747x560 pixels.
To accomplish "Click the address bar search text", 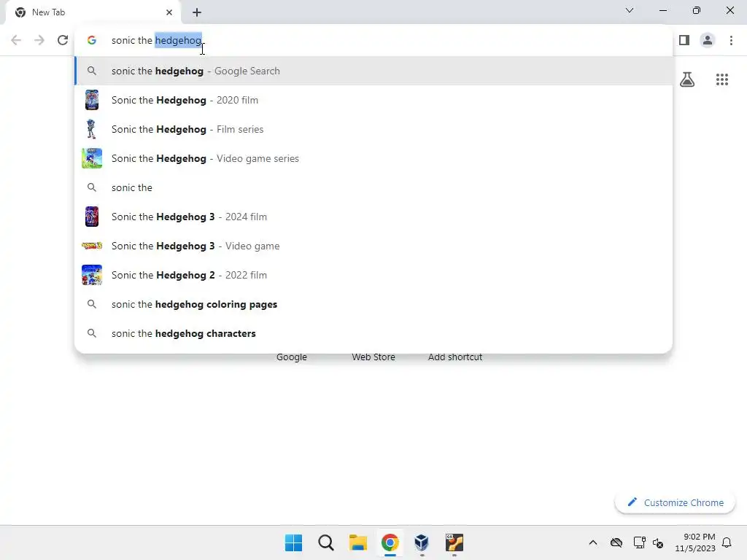I will 157,40.
